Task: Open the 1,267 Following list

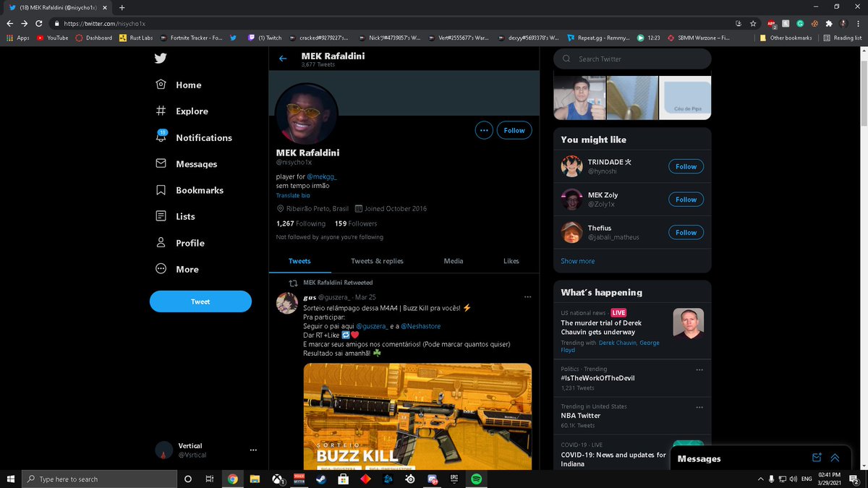Action: click(x=301, y=223)
